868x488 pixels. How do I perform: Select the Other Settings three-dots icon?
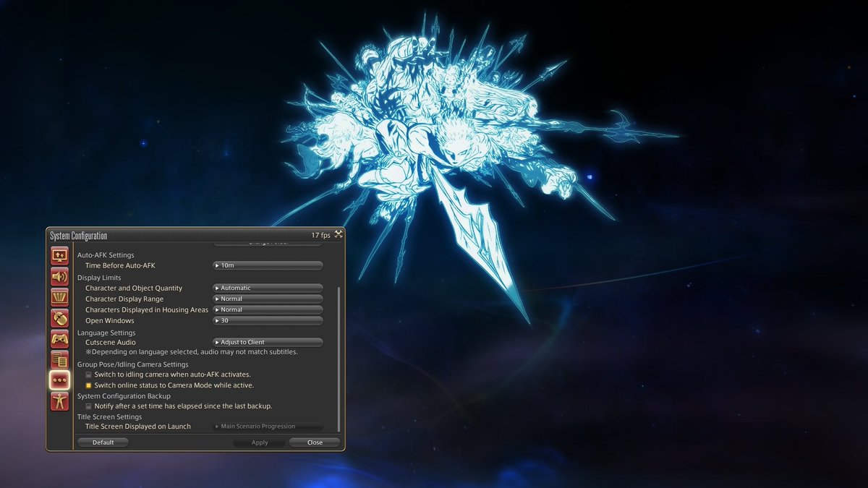click(59, 380)
